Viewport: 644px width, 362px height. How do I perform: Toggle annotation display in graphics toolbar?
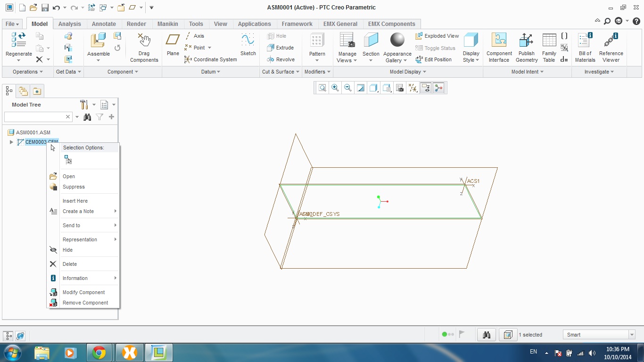pos(426,88)
